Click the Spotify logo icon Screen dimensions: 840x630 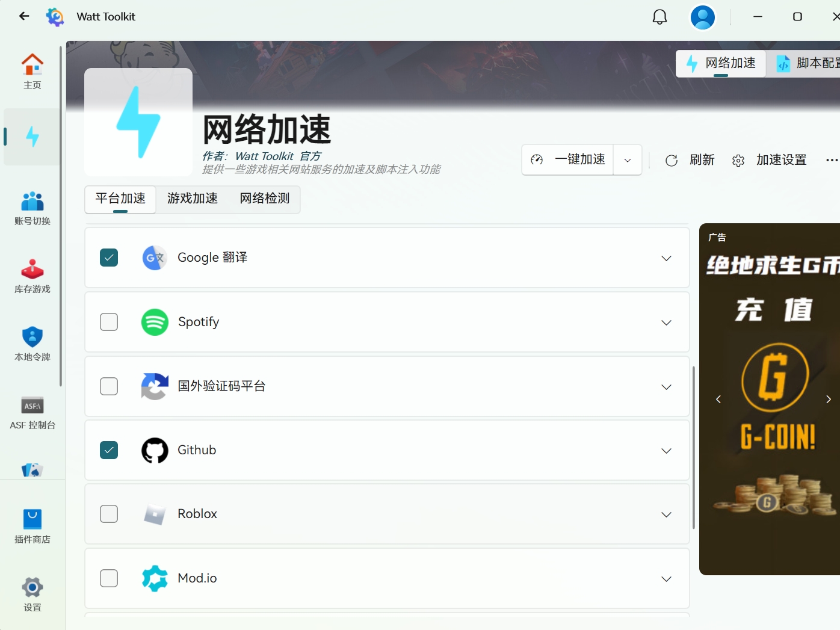(155, 322)
